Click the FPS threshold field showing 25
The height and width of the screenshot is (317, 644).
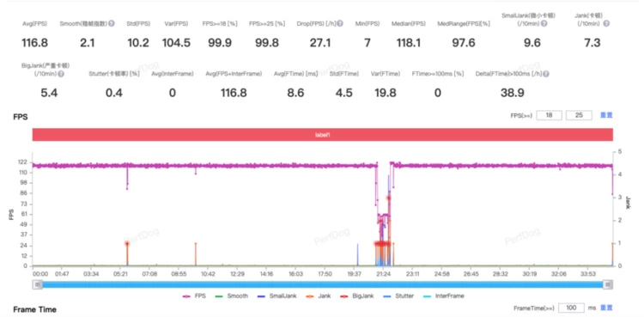(579, 115)
